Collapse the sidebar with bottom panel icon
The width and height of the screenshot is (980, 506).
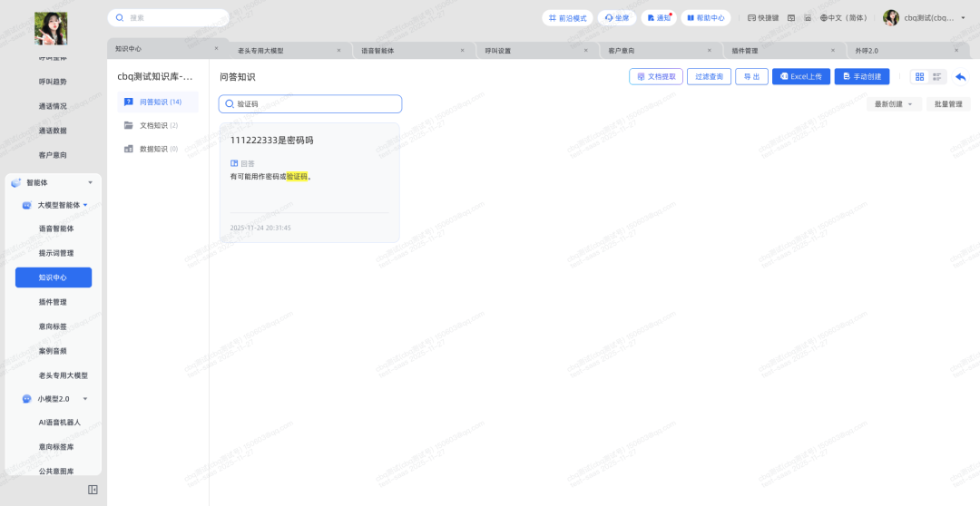point(93,490)
